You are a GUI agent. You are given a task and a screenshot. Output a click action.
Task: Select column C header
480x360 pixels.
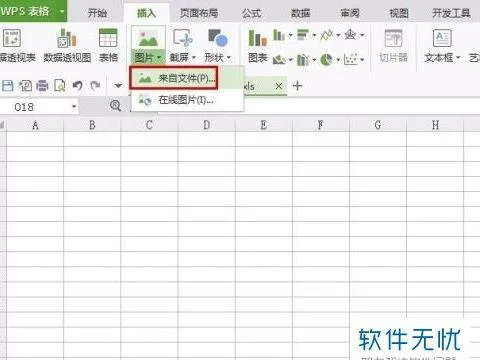pos(149,125)
